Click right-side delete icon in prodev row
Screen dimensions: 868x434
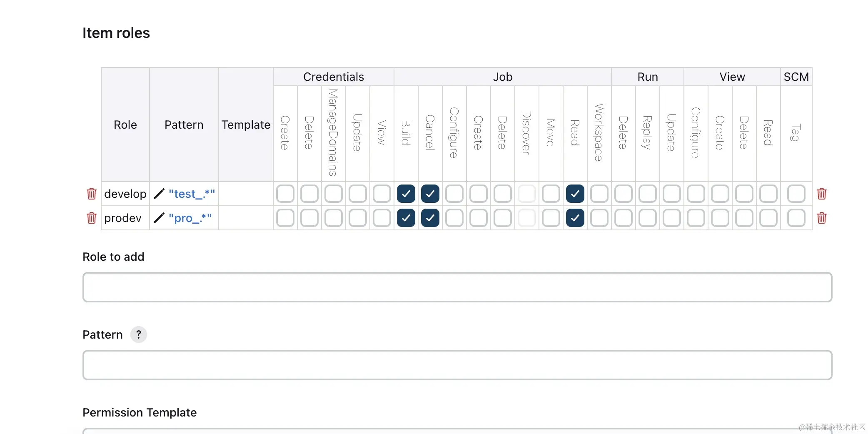tap(821, 218)
